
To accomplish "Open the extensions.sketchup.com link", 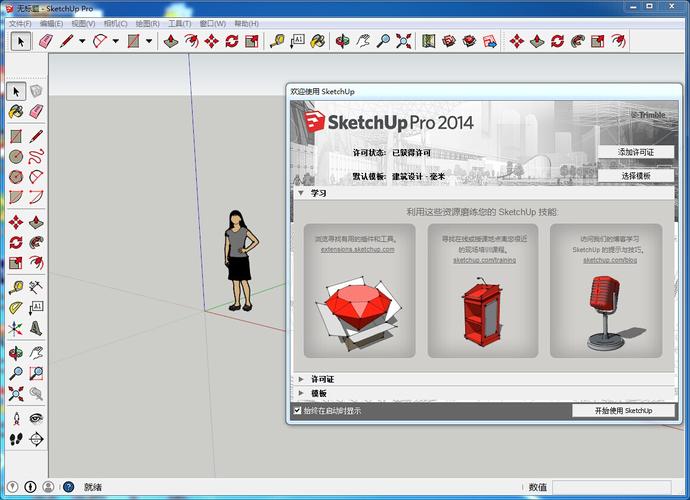I will click(x=358, y=249).
